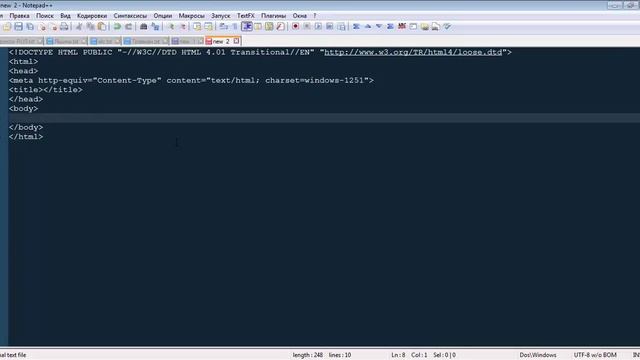Open the Макросы menu

click(x=191, y=16)
